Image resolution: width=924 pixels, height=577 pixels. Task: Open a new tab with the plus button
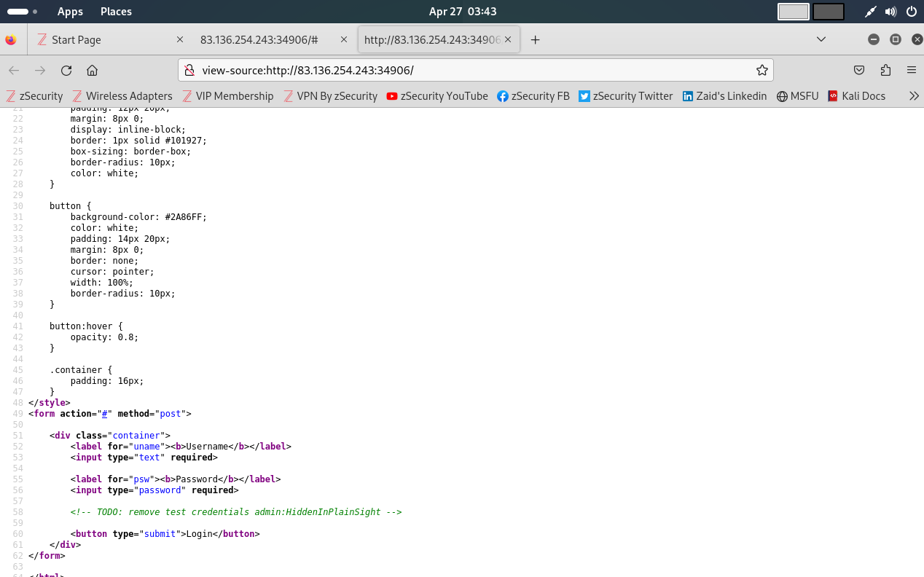click(x=535, y=39)
